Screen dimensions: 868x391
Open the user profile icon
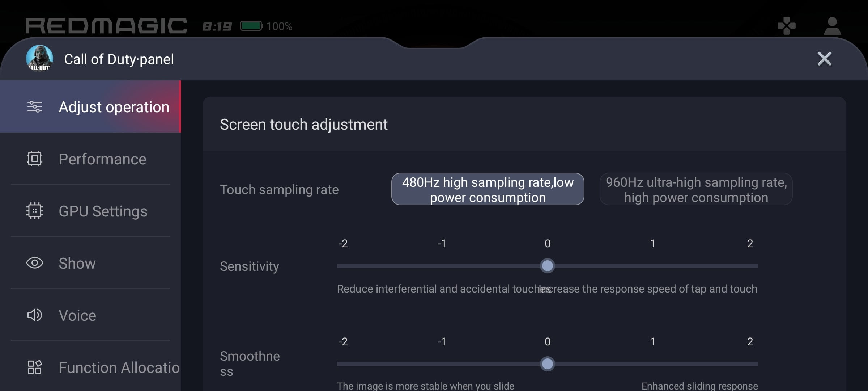click(832, 26)
